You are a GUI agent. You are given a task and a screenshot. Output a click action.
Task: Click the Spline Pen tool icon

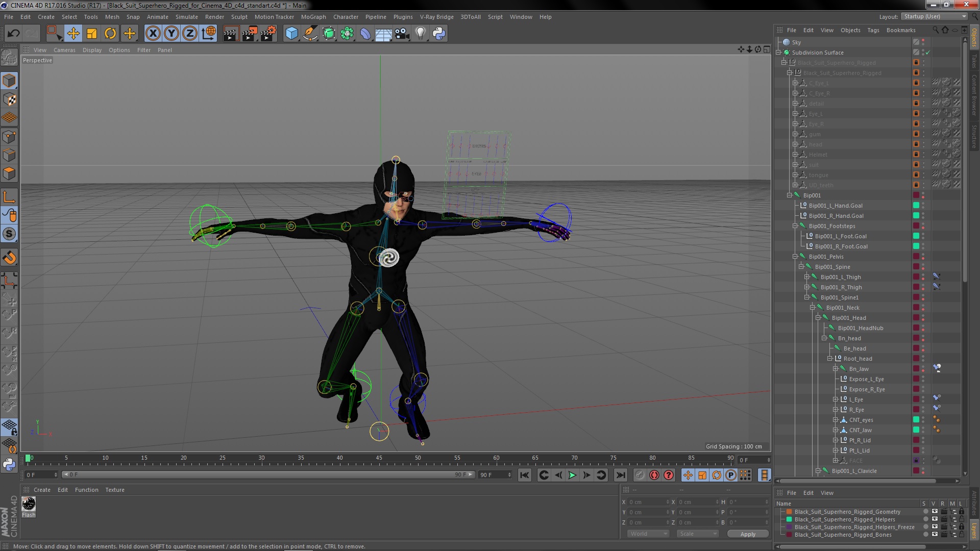click(x=310, y=34)
